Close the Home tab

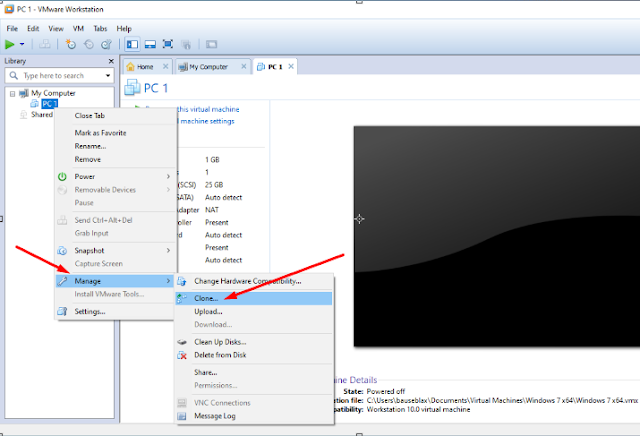[165, 66]
